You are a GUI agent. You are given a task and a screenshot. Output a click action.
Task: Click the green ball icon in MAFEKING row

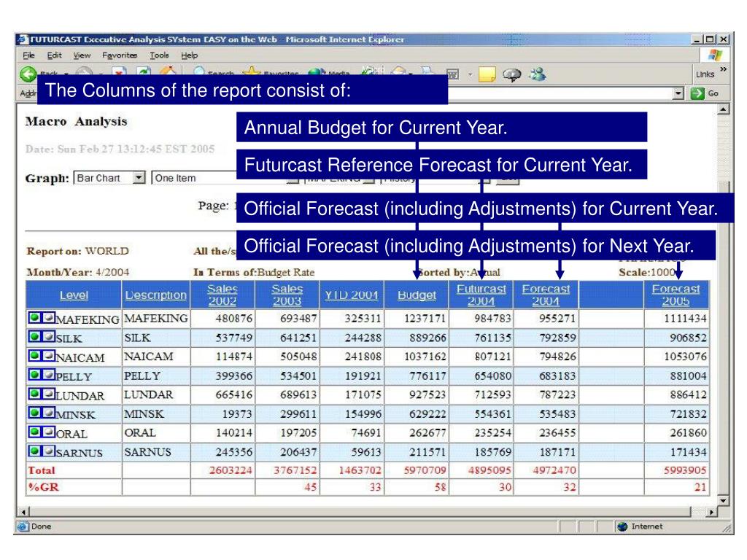point(35,318)
